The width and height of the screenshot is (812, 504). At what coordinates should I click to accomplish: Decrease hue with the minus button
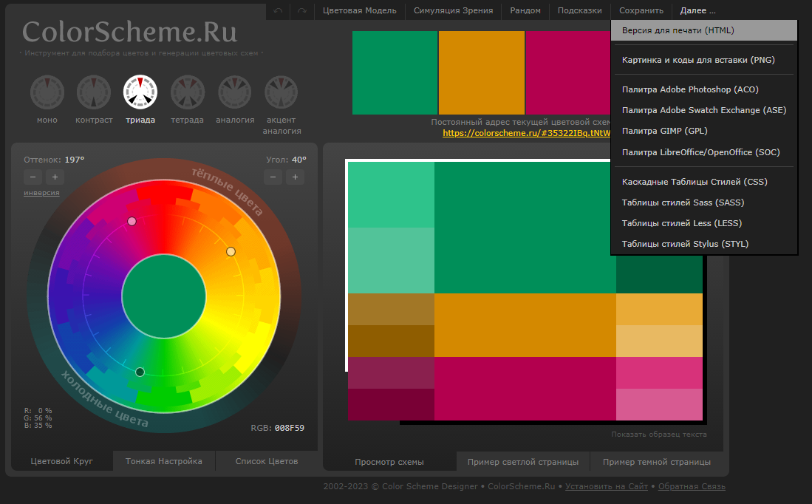tap(33, 177)
